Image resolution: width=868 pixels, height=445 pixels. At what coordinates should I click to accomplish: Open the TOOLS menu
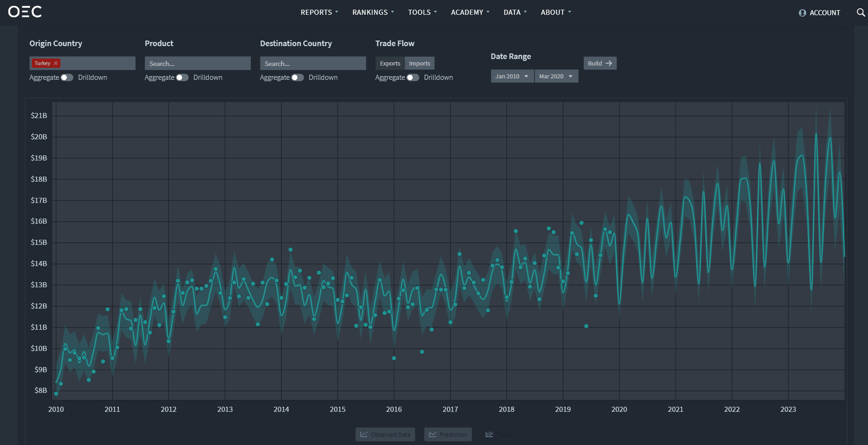[422, 12]
